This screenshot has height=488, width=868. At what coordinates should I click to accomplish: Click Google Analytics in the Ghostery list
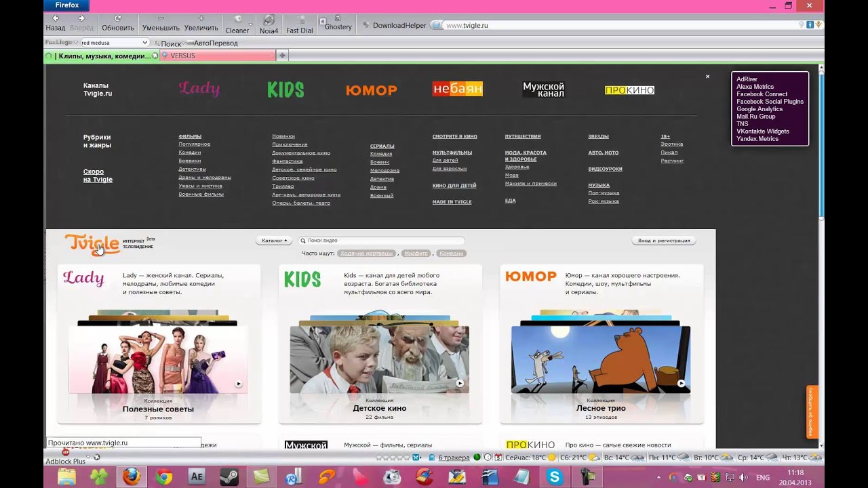click(759, 109)
